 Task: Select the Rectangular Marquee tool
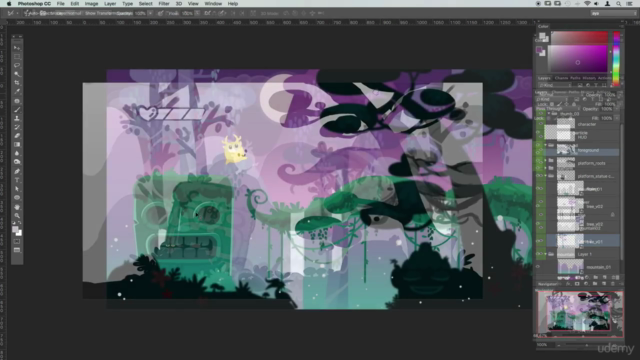coord(17,57)
